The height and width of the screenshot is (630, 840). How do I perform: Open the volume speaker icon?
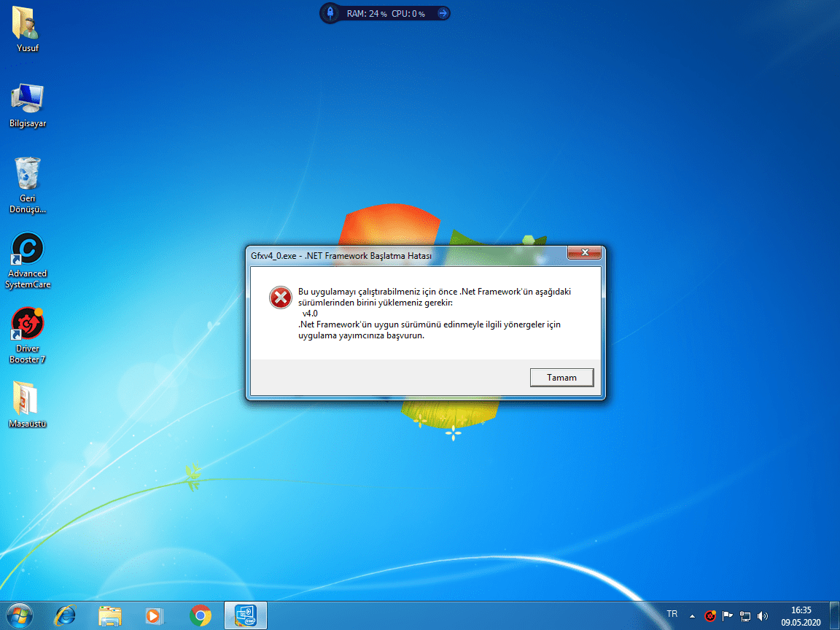(763, 616)
